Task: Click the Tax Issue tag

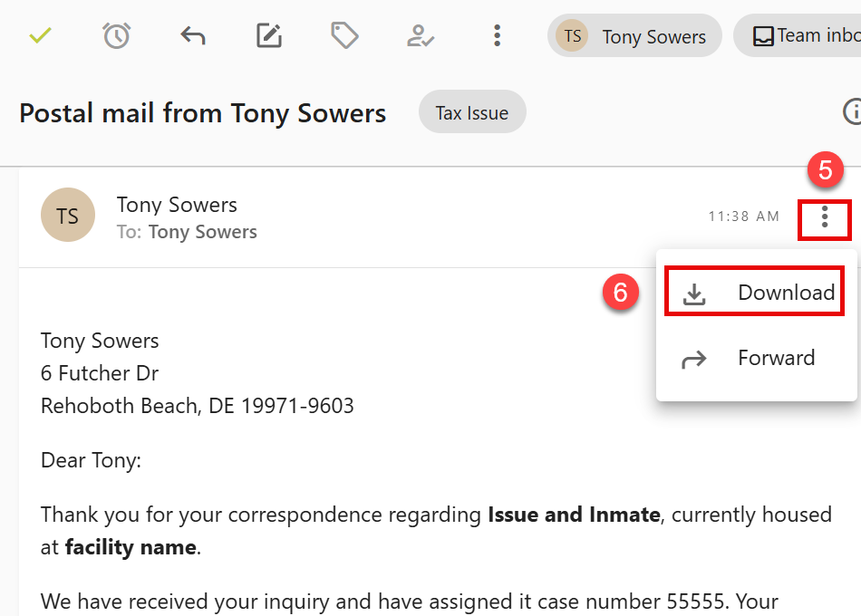Action: (x=471, y=113)
